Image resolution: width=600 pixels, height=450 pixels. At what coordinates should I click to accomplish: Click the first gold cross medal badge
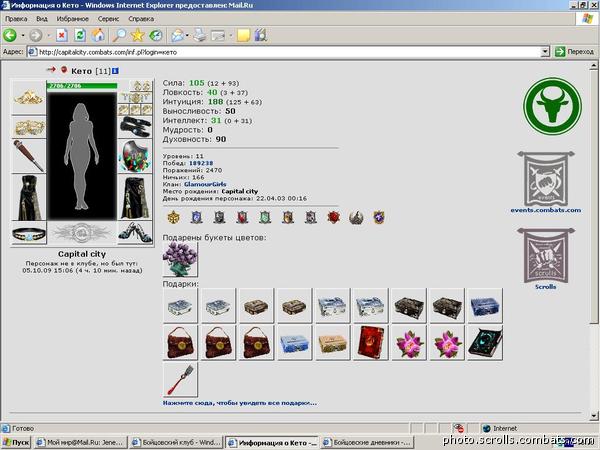(x=173, y=217)
